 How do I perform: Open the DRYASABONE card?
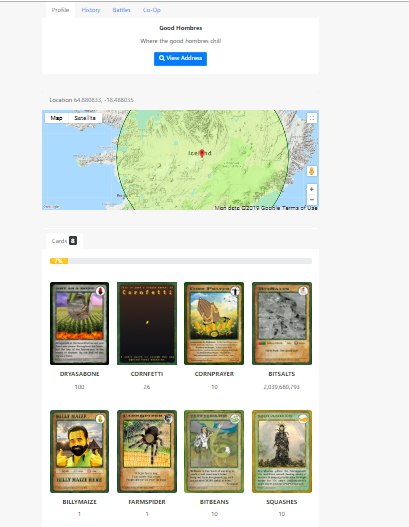(79, 323)
